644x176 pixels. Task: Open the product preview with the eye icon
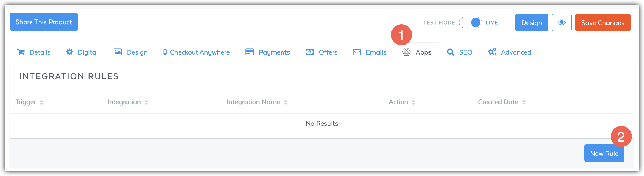click(562, 22)
